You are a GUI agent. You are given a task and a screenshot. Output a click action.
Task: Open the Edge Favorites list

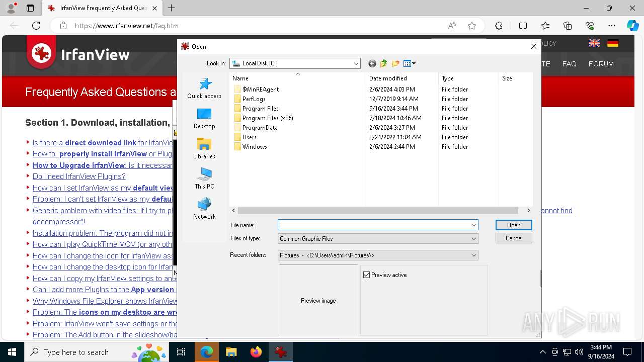pos(545,26)
